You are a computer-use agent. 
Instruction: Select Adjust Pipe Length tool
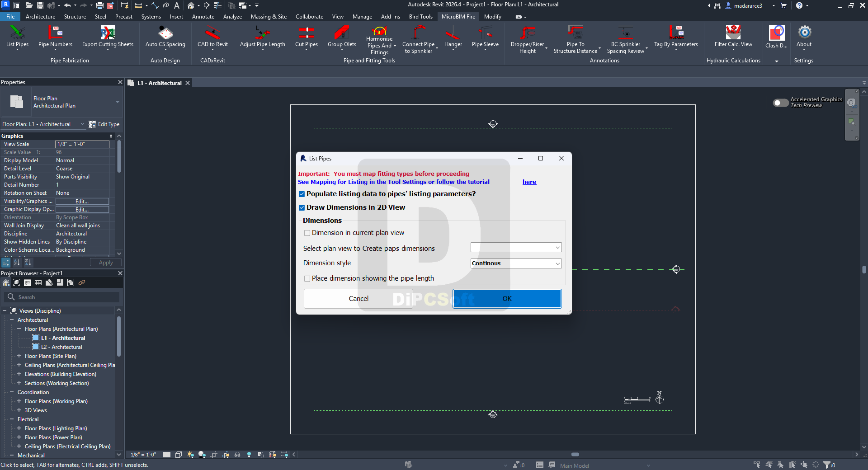click(x=263, y=36)
